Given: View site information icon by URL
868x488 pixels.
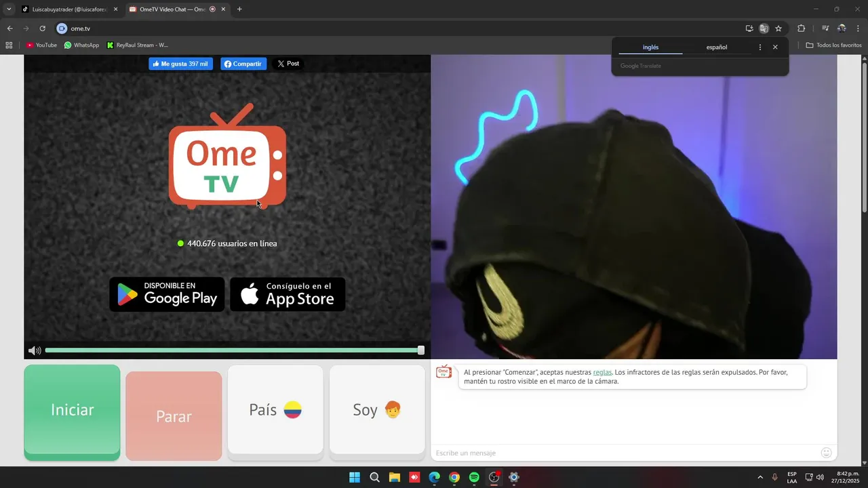Looking at the screenshot, I should (62, 28).
